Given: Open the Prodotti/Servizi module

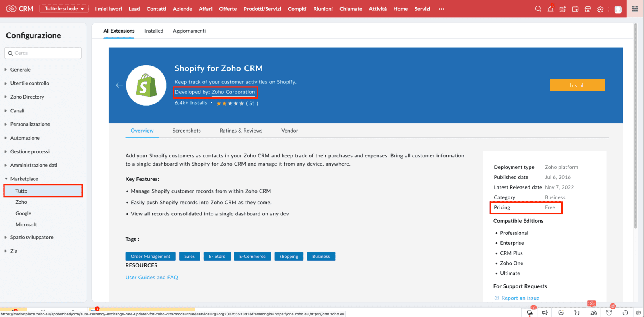Looking at the screenshot, I should click(x=262, y=9).
